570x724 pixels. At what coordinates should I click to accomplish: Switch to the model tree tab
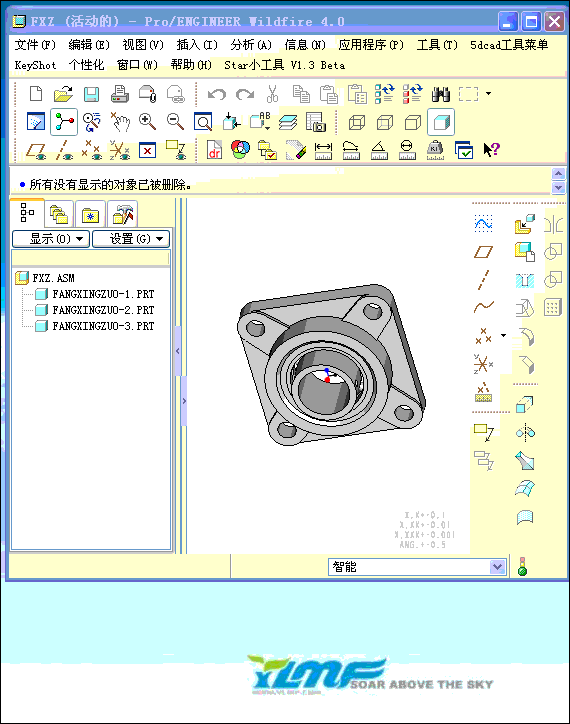coord(27,213)
